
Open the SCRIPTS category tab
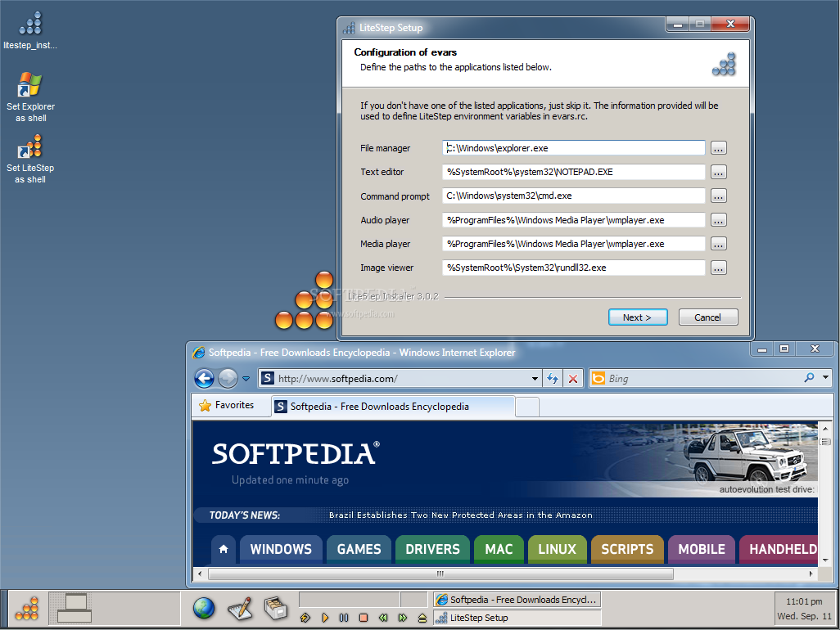(627, 549)
